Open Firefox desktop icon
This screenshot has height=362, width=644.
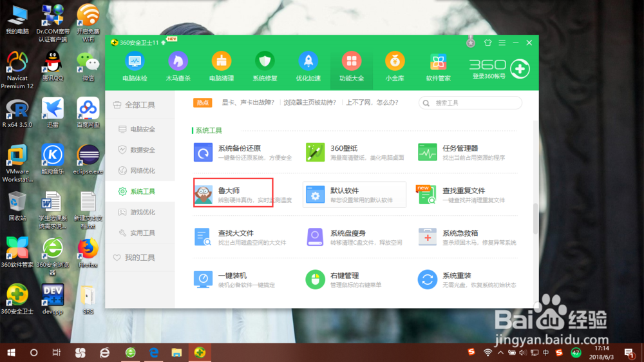click(x=88, y=253)
